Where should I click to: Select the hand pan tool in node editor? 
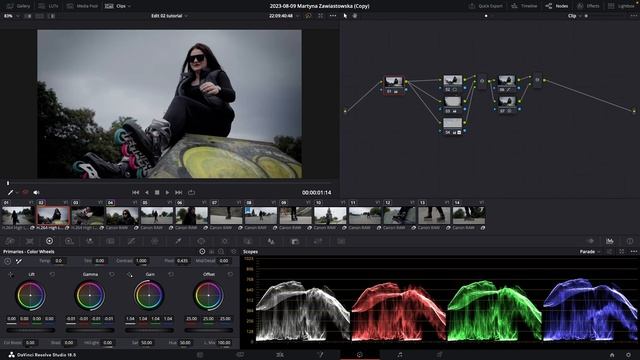tap(355, 16)
